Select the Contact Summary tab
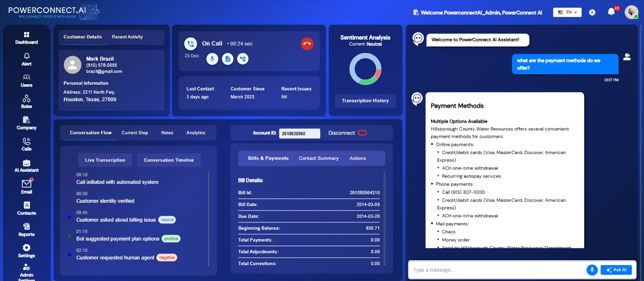 click(318, 158)
